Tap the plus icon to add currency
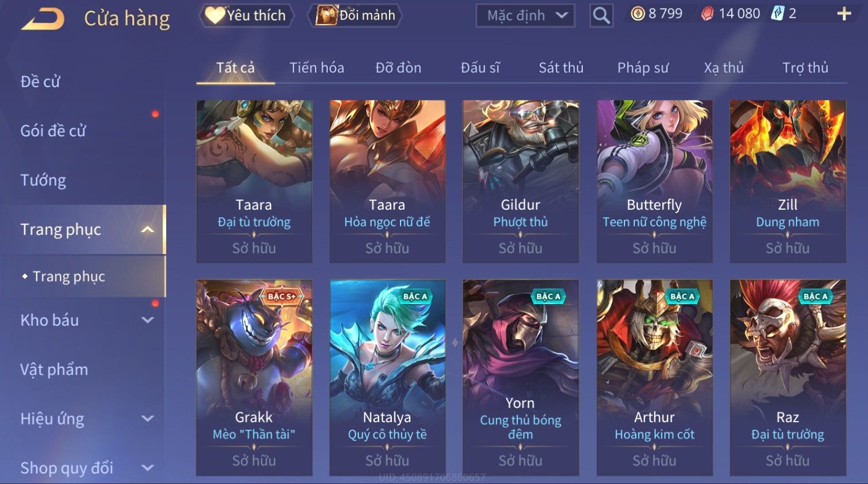The image size is (868, 484). coord(844,14)
